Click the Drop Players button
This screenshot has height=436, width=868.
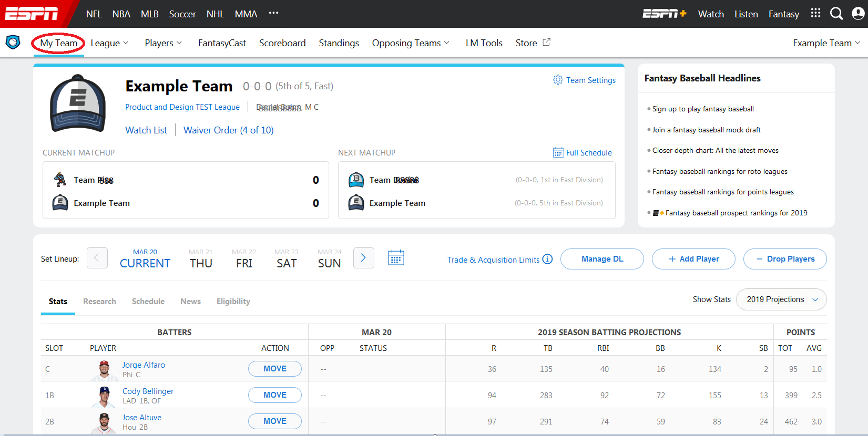point(785,259)
